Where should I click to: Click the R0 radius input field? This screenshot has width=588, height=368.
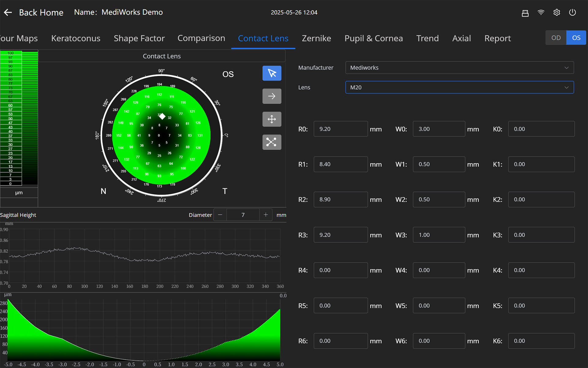(340, 129)
